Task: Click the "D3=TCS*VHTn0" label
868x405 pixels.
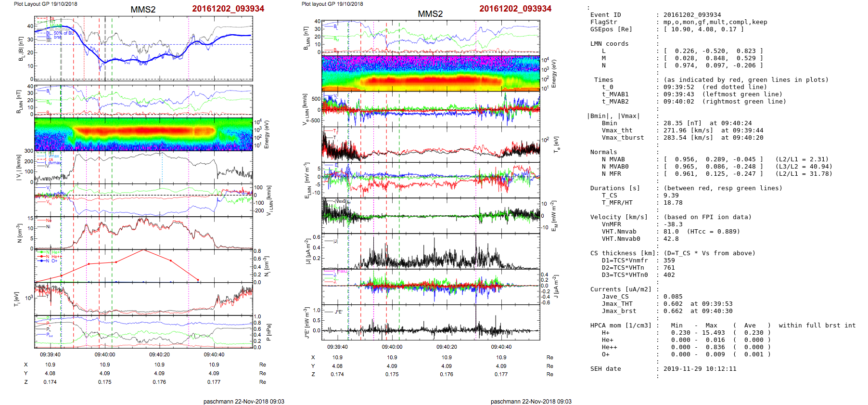Action: click(625, 275)
